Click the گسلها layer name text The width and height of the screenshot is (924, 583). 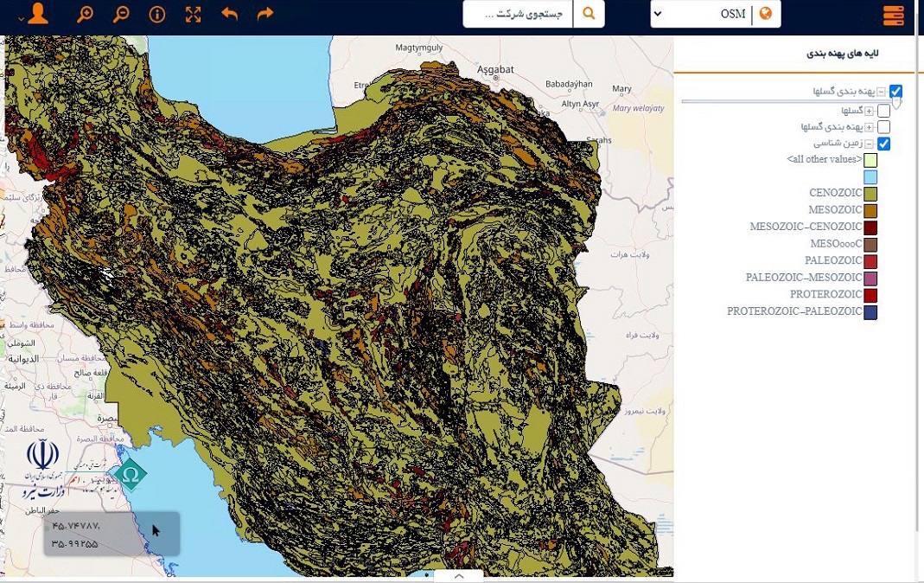tap(852, 111)
